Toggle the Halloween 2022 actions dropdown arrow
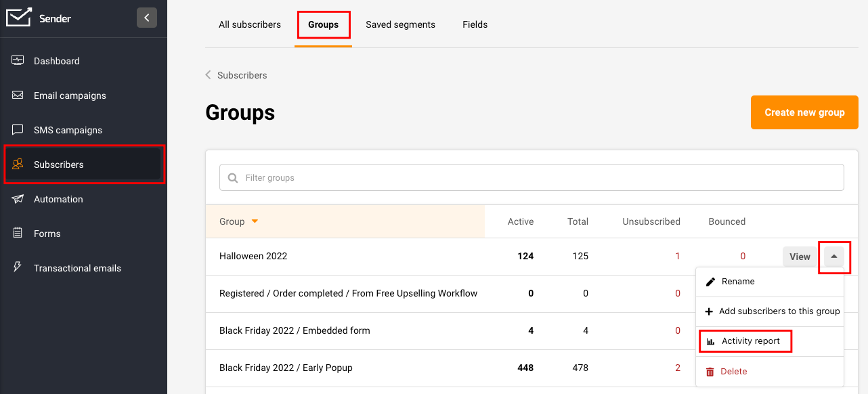Screen dimensions: 868x394 tap(834, 257)
